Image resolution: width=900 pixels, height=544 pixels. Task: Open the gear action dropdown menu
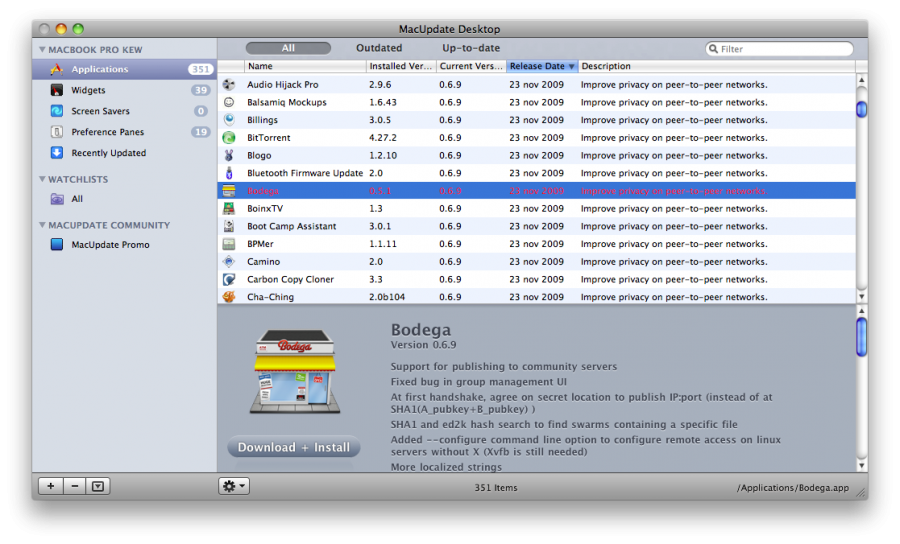click(x=234, y=486)
